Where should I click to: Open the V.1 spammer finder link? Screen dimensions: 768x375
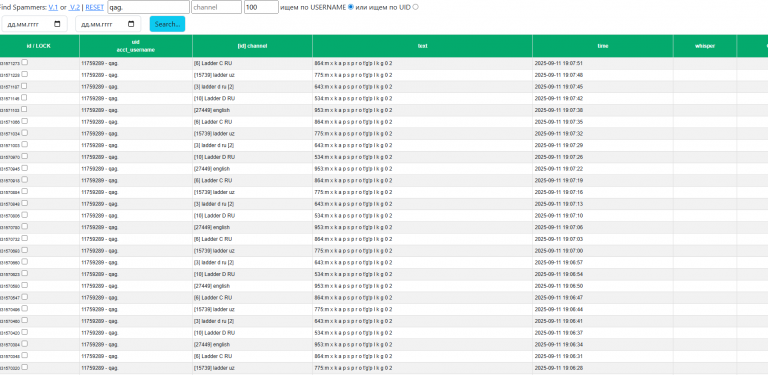click(53, 7)
